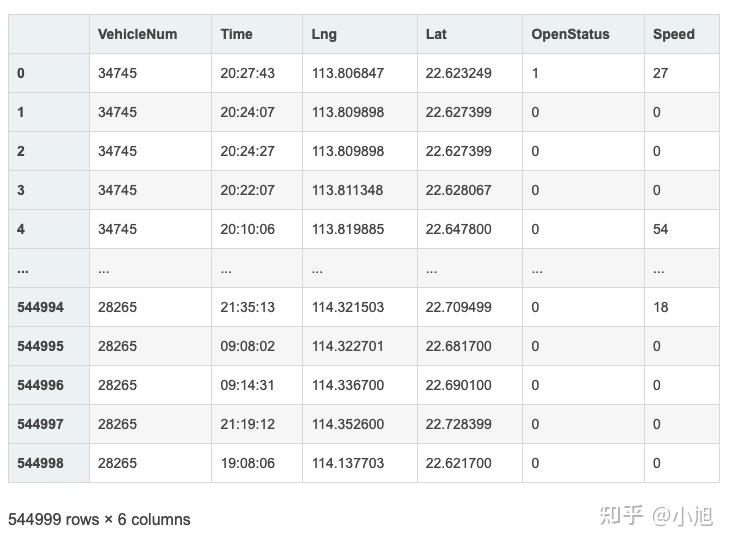The width and height of the screenshot is (732, 546).
Task: Click the Zhihu watermark logo
Action: (x=621, y=516)
